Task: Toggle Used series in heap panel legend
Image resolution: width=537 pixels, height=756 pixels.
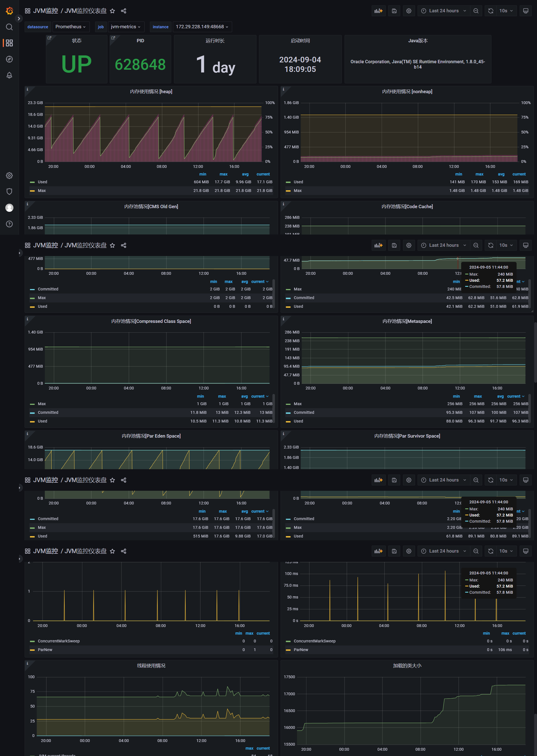Action: point(42,182)
